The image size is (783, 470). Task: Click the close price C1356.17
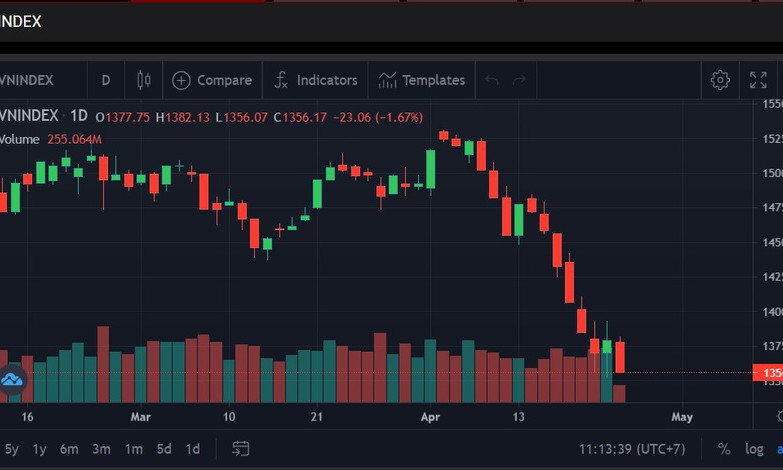pyautogui.click(x=300, y=117)
